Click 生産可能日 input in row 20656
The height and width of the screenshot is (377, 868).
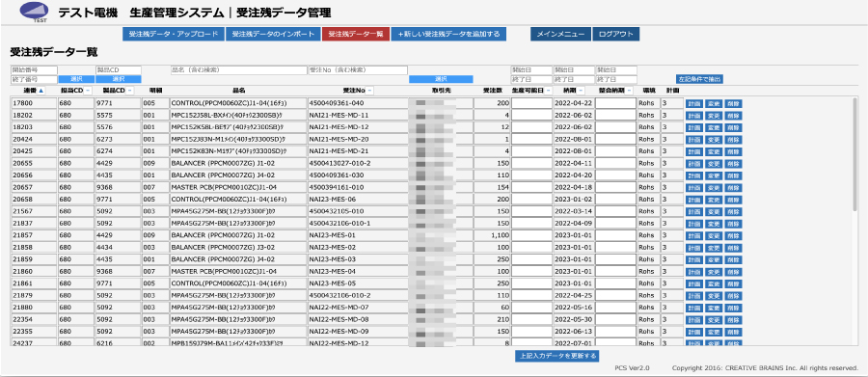pyautogui.click(x=531, y=175)
